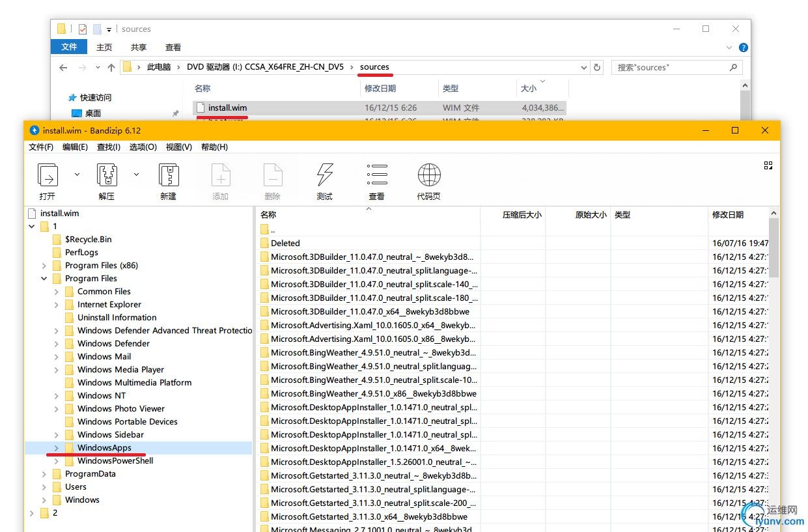Screen dimensions: 808x532
Task: Open the 选项(O) menu
Action: click(143, 147)
